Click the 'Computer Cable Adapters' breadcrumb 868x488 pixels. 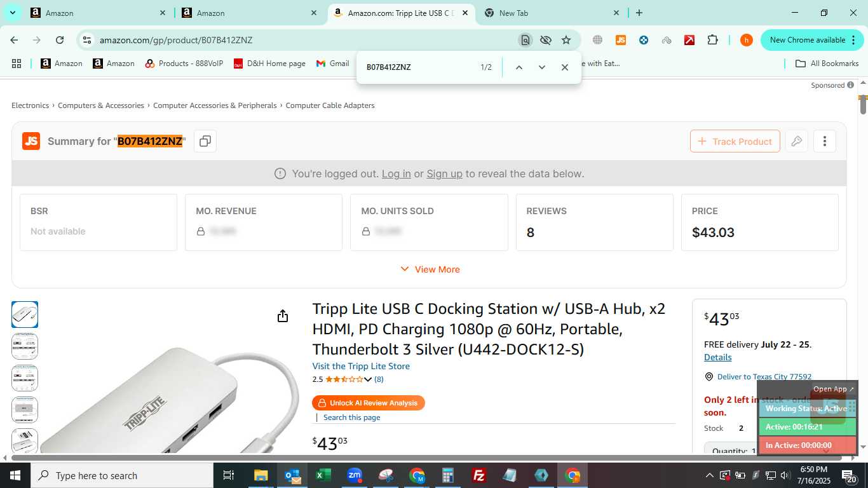tap(330, 105)
